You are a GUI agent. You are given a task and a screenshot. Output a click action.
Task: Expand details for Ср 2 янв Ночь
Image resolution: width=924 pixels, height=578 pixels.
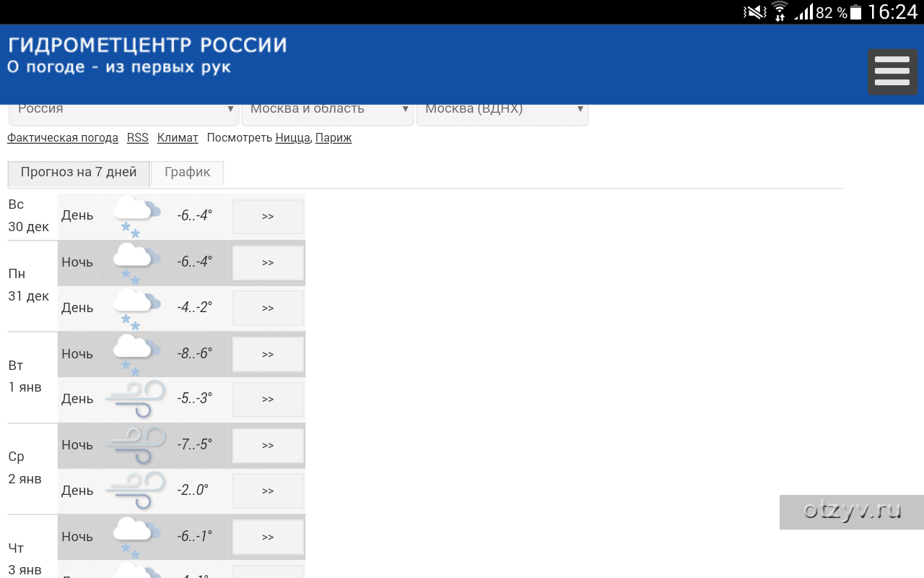click(268, 446)
